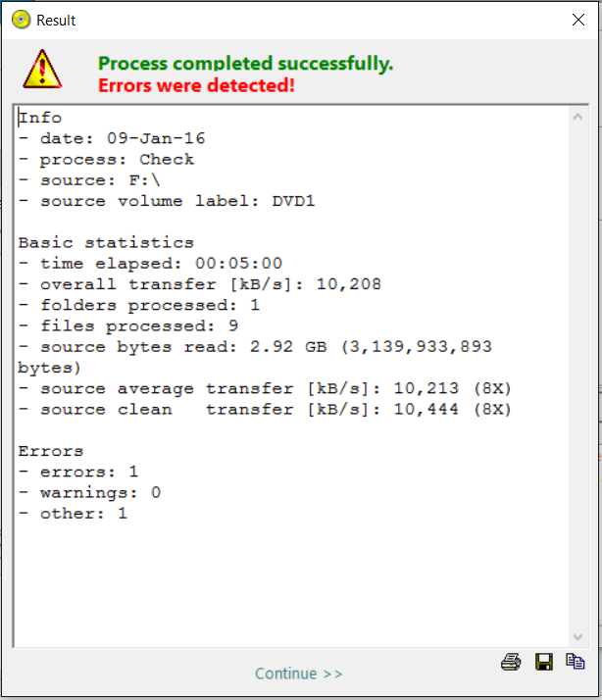Click the "Errors were detected!" red message

coord(196,86)
